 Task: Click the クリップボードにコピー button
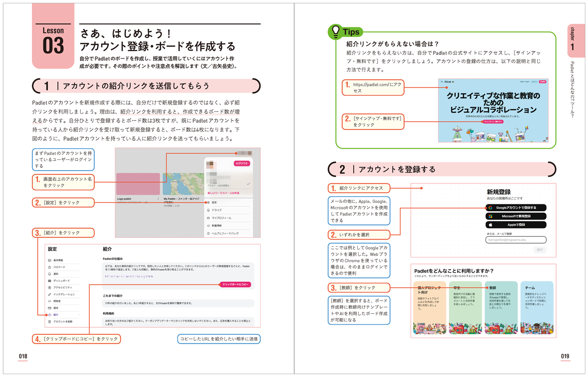click(236, 284)
